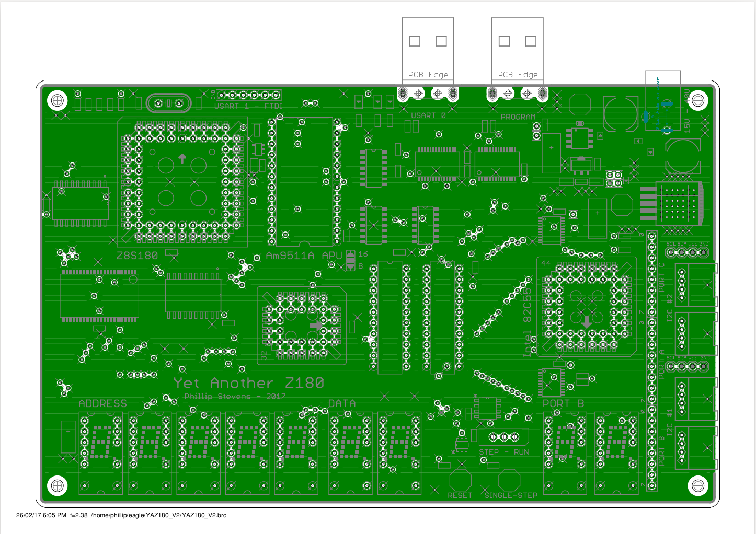Image resolution: width=756 pixels, height=534 pixels.
Task: Click the top-left mounting hole
Action: [58, 100]
